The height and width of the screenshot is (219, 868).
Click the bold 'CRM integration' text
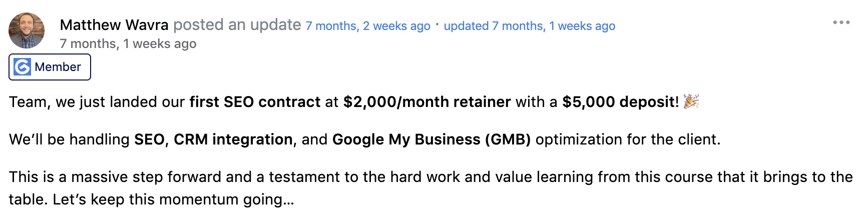click(233, 139)
